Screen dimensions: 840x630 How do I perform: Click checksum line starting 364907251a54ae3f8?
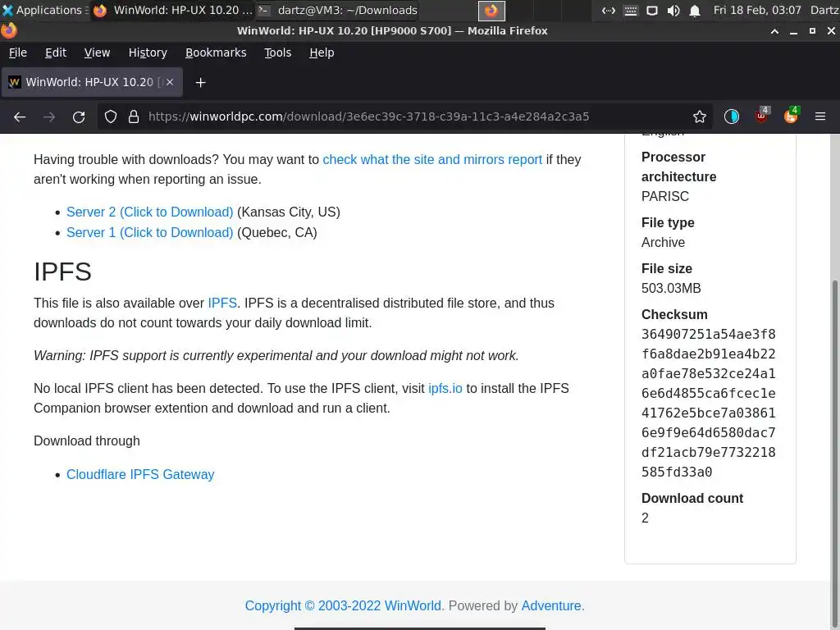(708, 335)
